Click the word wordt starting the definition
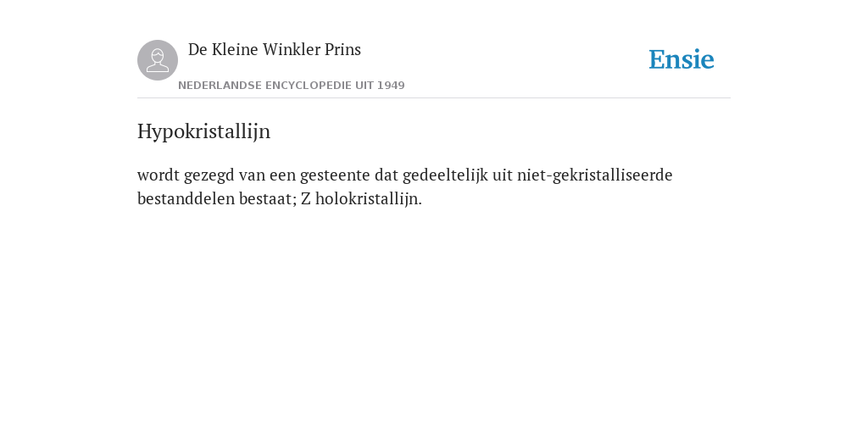 click(x=159, y=175)
